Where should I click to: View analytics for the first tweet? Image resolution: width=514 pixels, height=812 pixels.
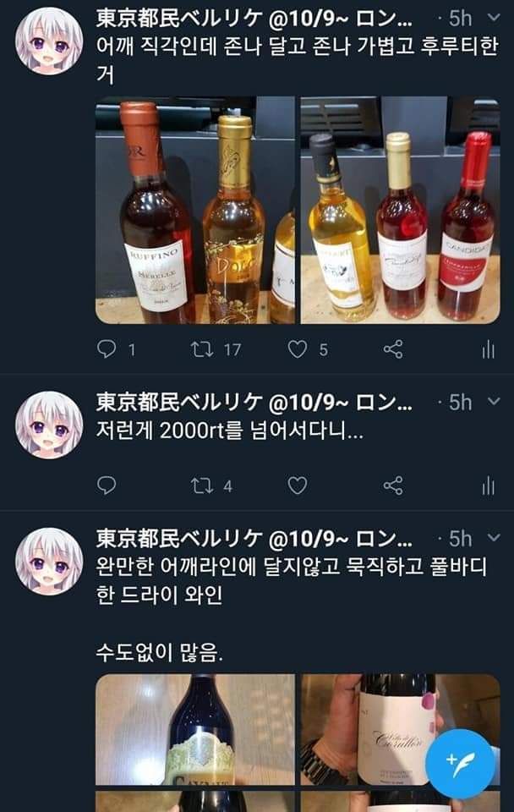point(488,350)
